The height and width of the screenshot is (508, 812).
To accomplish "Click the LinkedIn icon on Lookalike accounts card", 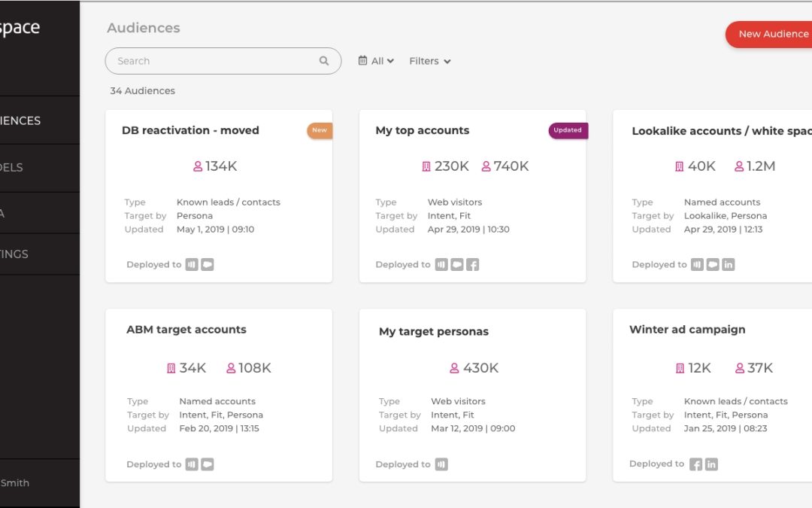I will tap(728, 264).
